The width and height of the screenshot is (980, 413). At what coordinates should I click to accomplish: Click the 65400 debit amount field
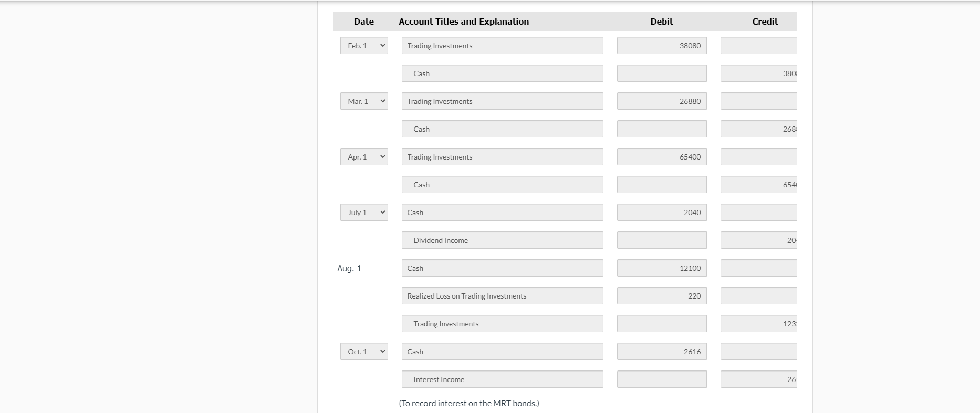[x=661, y=156]
